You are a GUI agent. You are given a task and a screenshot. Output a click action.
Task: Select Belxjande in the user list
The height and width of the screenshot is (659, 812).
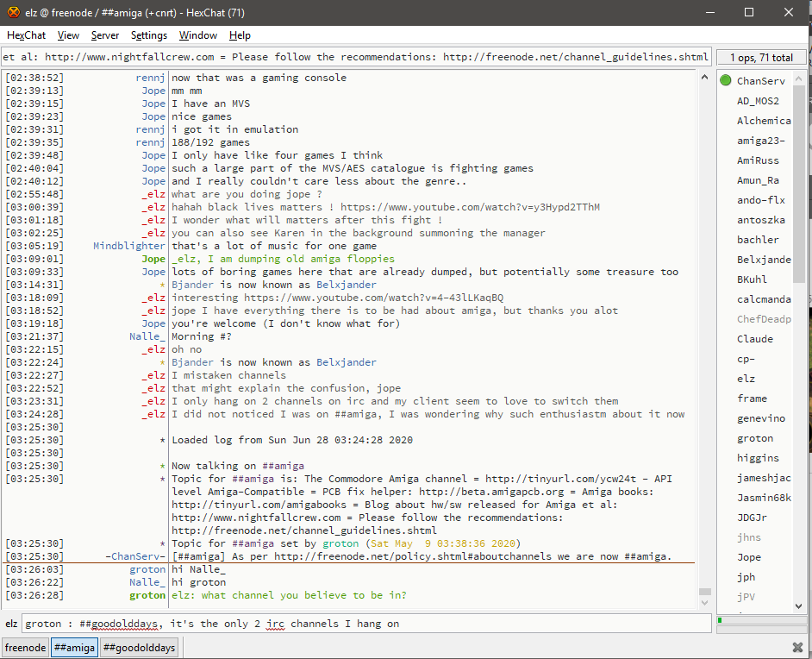point(764,260)
